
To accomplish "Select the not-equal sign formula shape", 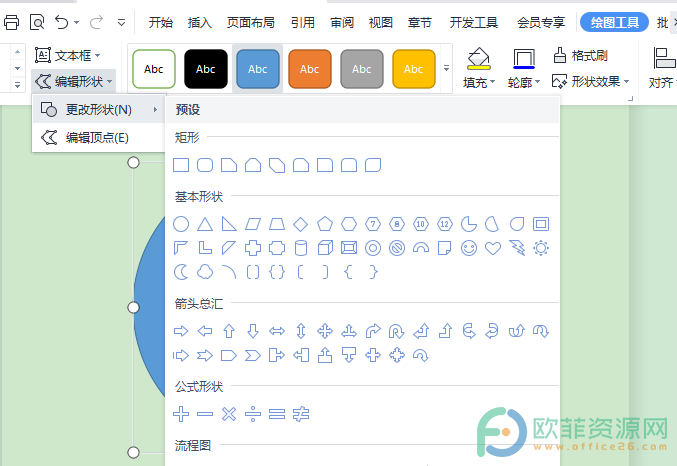I will click(x=301, y=414).
